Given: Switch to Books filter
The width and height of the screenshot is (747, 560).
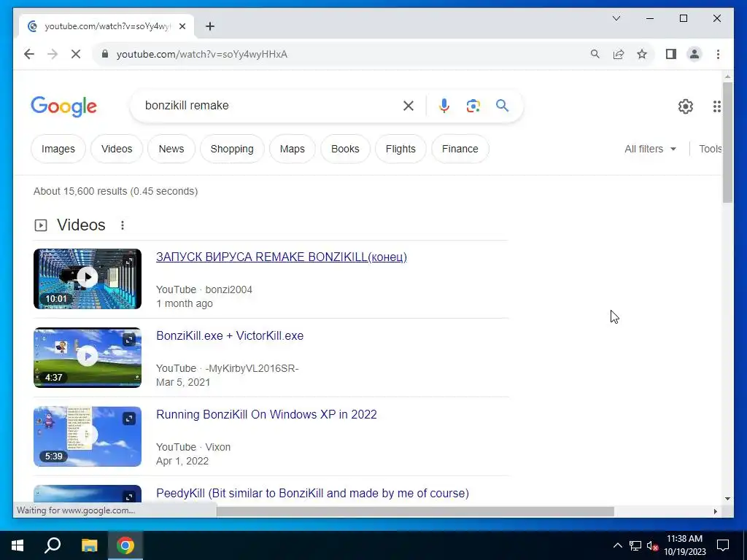Looking at the screenshot, I should [x=345, y=149].
